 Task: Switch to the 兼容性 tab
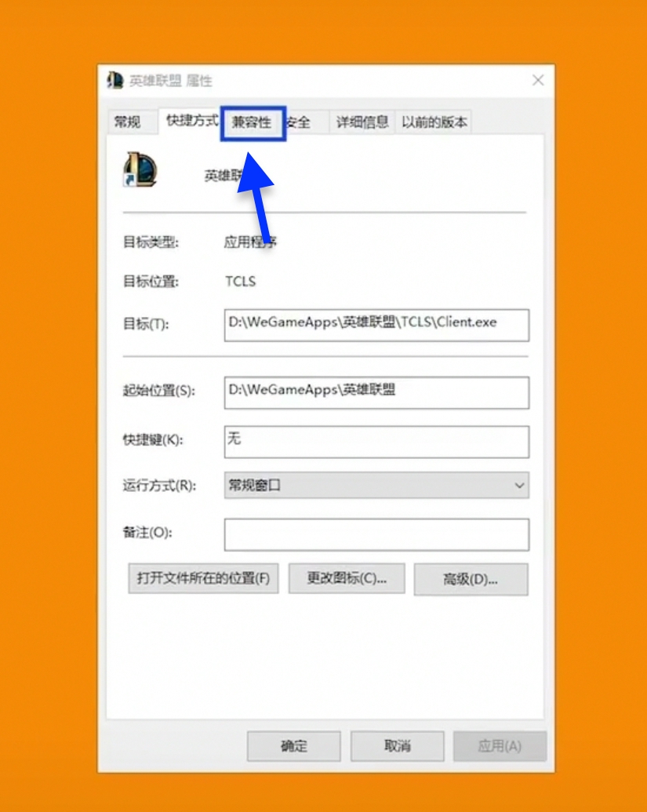click(251, 122)
